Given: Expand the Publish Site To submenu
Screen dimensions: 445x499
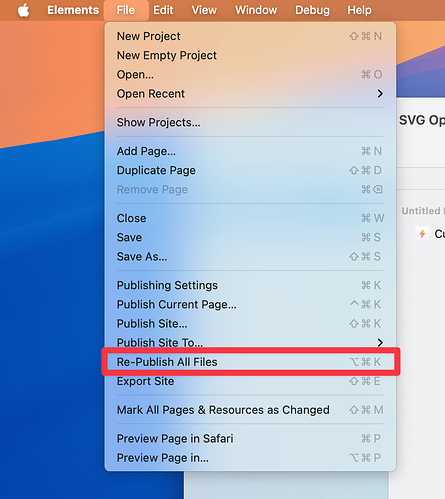Looking at the screenshot, I should [x=250, y=342].
